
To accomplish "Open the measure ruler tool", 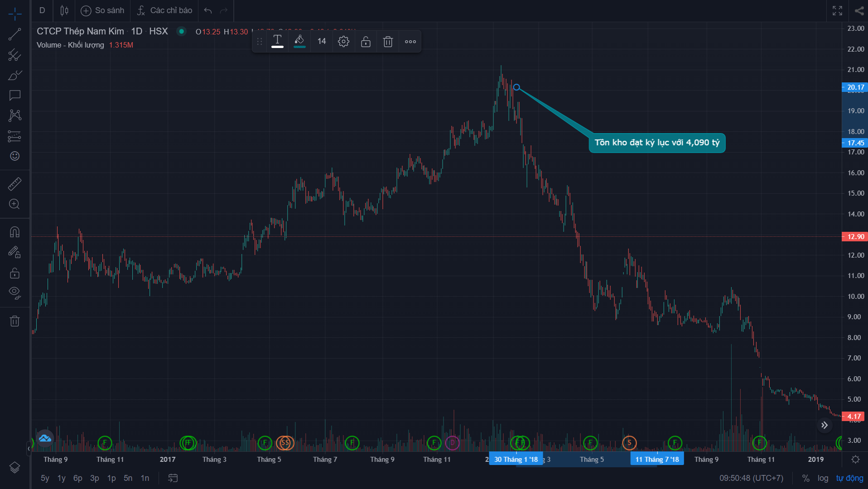I will [x=14, y=184].
